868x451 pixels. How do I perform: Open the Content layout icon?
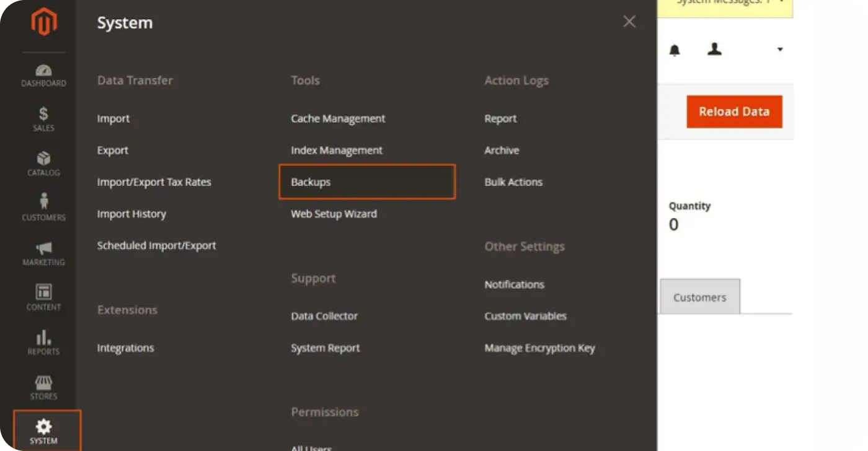[x=43, y=292]
